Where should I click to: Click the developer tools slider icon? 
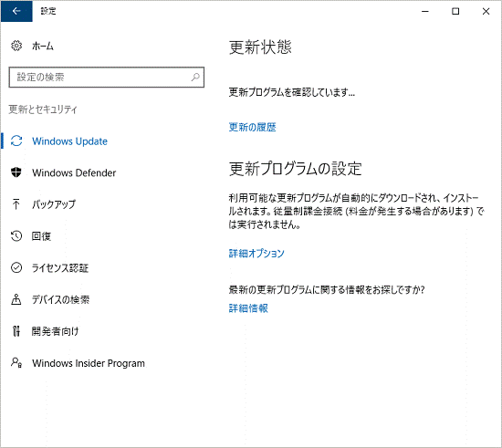16,331
